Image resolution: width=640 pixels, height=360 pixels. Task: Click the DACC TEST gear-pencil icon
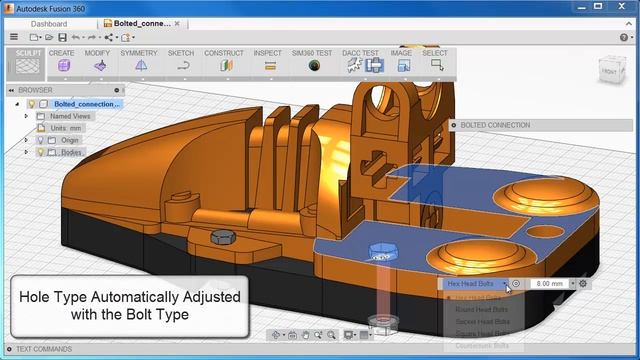354,65
